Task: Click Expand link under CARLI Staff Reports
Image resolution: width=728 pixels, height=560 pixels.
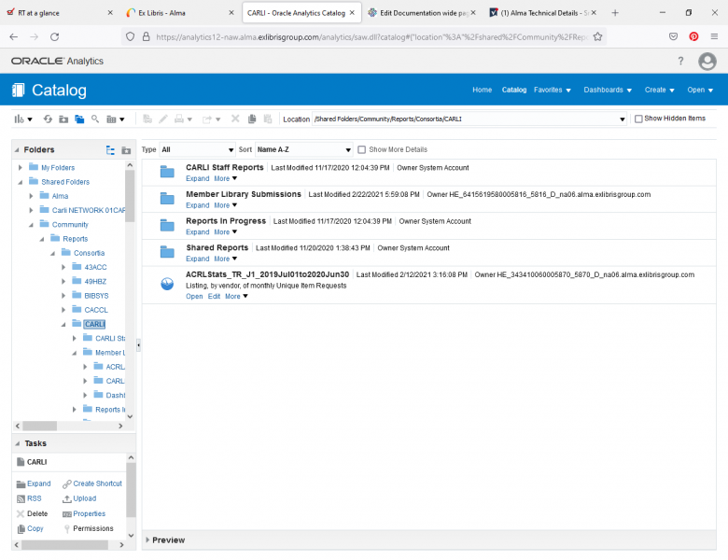Action: pos(197,178)
